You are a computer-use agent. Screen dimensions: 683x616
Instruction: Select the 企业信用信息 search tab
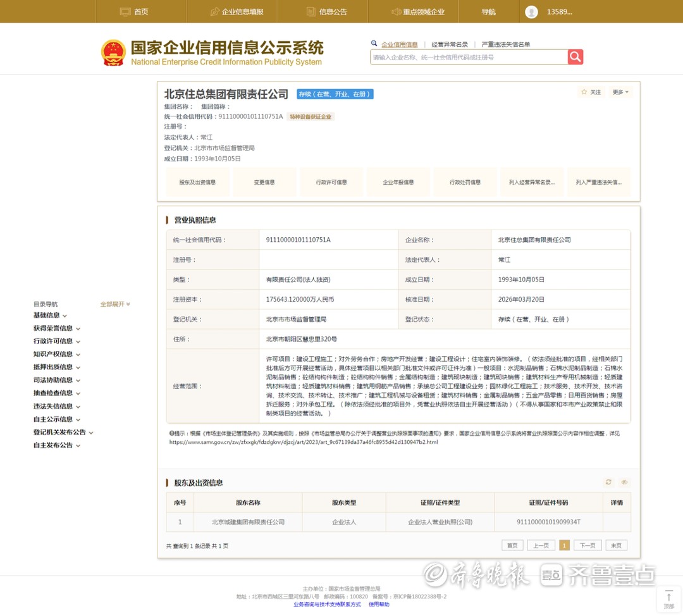(x=400, y=44)
